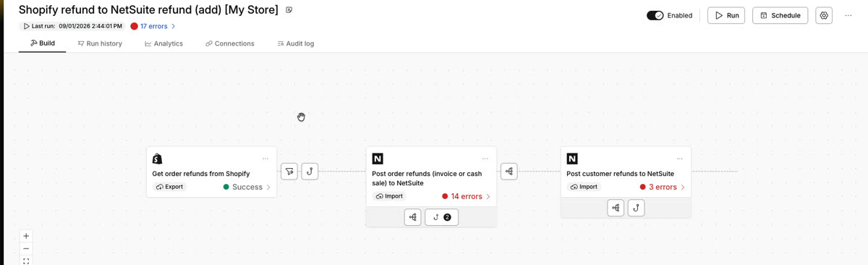Run the flow now
Image resolution: width=868 pixels, height=265 pixels.
(x=726, y=15)
